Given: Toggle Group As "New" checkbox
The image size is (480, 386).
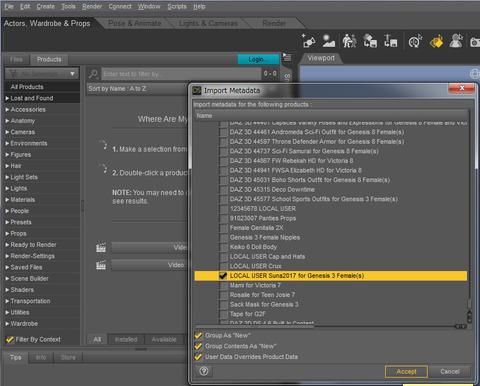Looking at the screenshot, I should coord(198,335).
